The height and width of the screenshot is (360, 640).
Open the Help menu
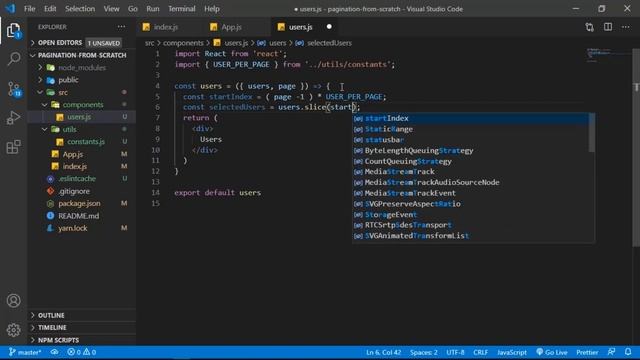coord(212,9)
